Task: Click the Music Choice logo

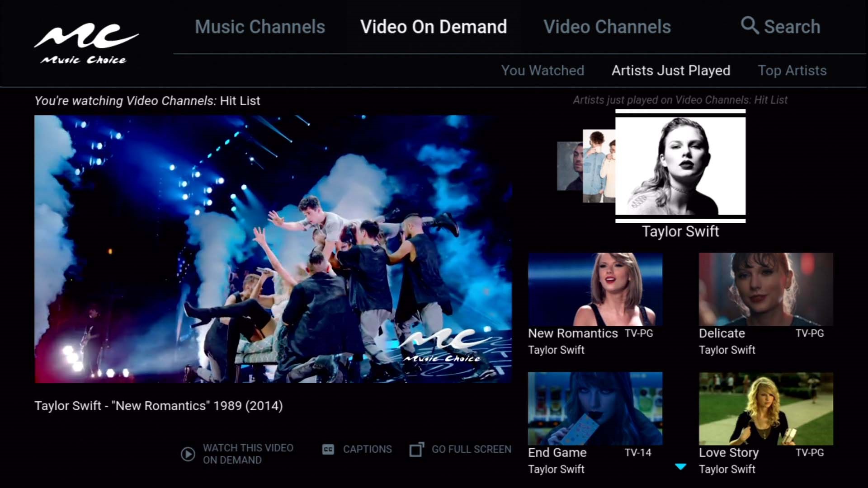Action: click(86, 43)
